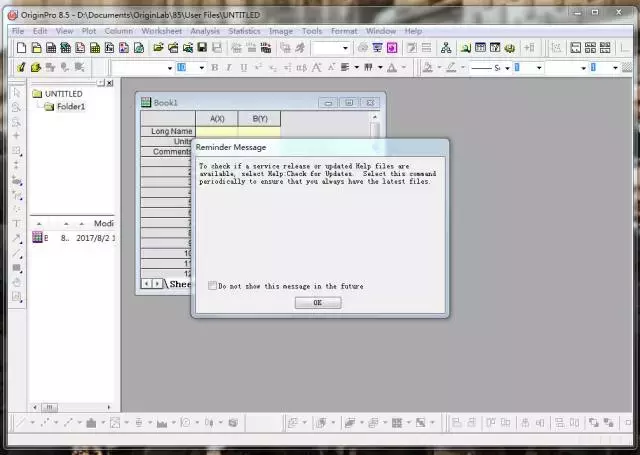
Task: Click the font color A icon
Action: point(392,68)
